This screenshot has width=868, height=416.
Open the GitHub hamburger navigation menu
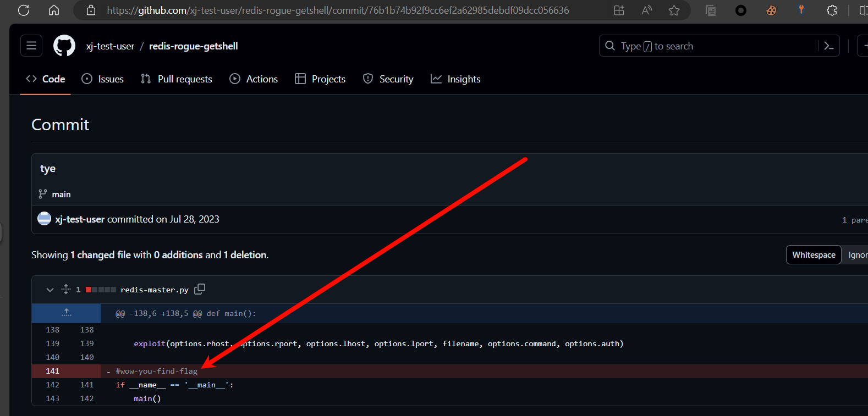point(31,46)
